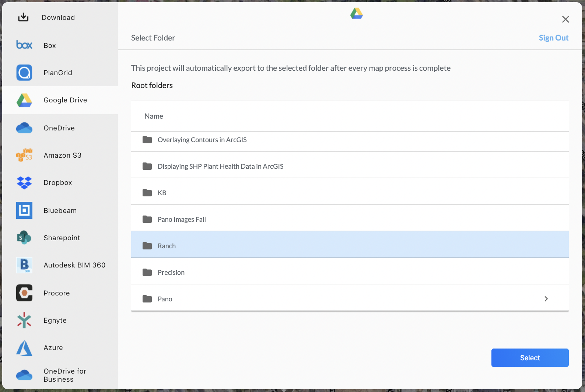Click the Box logo icon

24,45
